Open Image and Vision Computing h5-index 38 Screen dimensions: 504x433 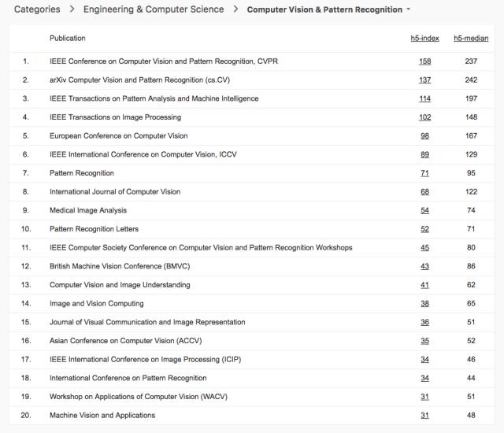coord(424,303)
